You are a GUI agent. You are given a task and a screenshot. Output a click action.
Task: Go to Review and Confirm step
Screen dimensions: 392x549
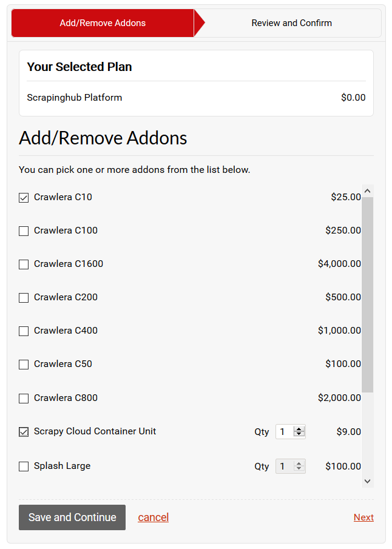(291, 23)
